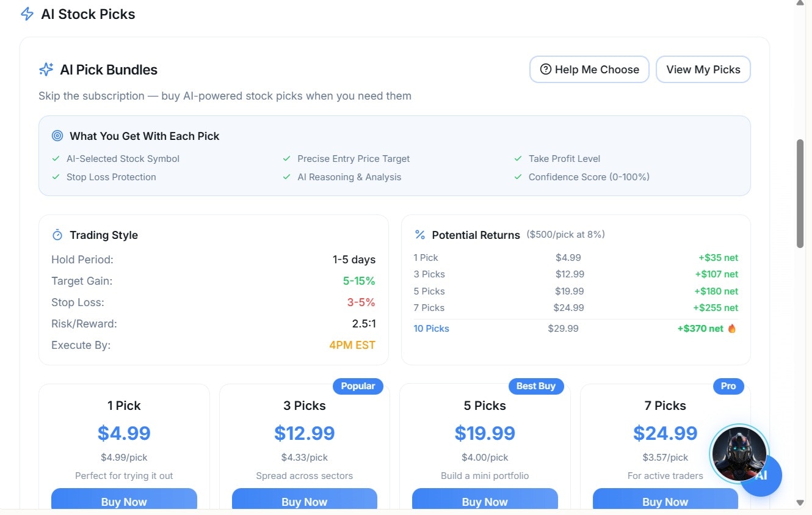Click the $12.99 price on 3 Picks card

click(x=305, y=433)
